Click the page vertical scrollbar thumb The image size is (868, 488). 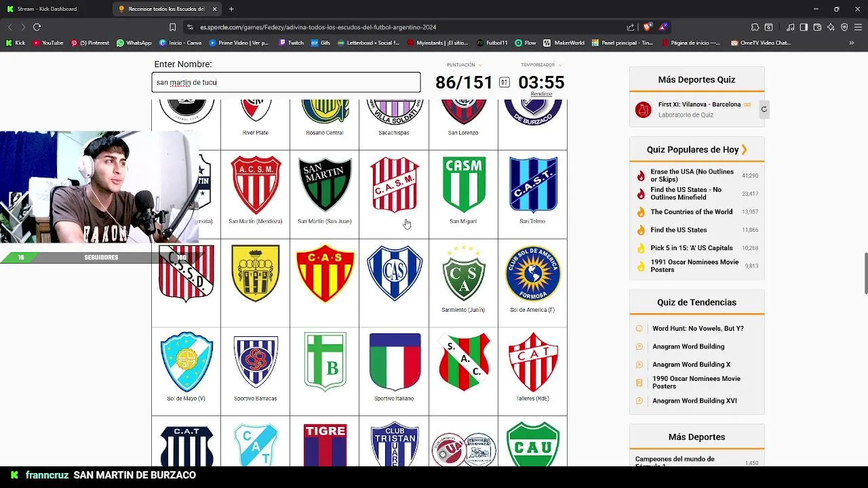[x=865, y=274]
